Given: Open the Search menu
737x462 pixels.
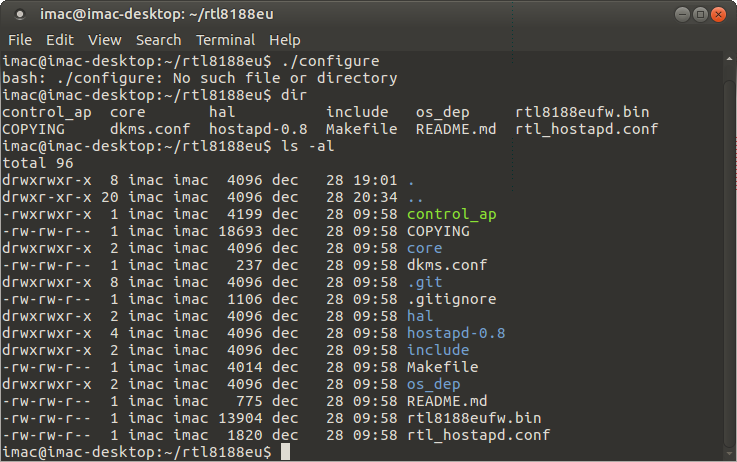Looking at the screenshot, I should tap(158, 40).
